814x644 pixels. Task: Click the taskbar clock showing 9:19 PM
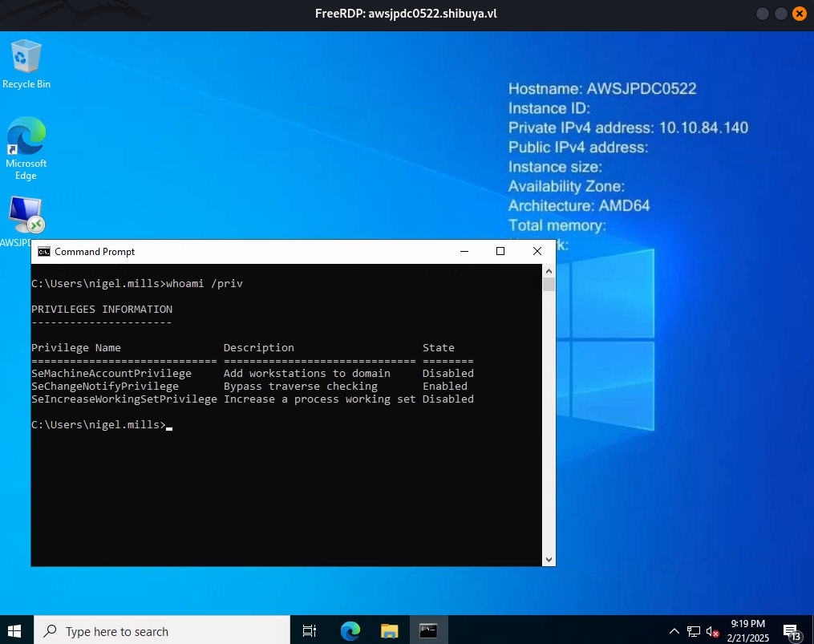(x=748, y=630)
